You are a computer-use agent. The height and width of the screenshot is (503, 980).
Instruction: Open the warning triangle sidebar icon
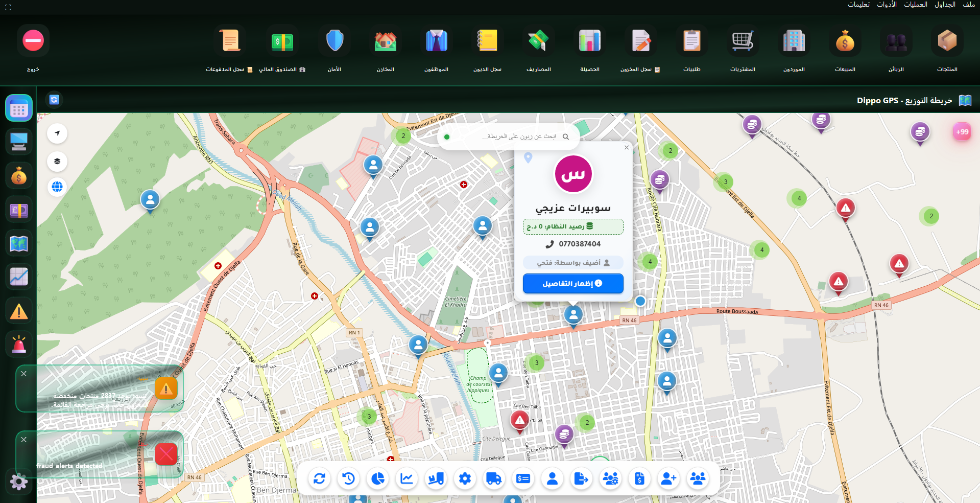coord(19,311)
